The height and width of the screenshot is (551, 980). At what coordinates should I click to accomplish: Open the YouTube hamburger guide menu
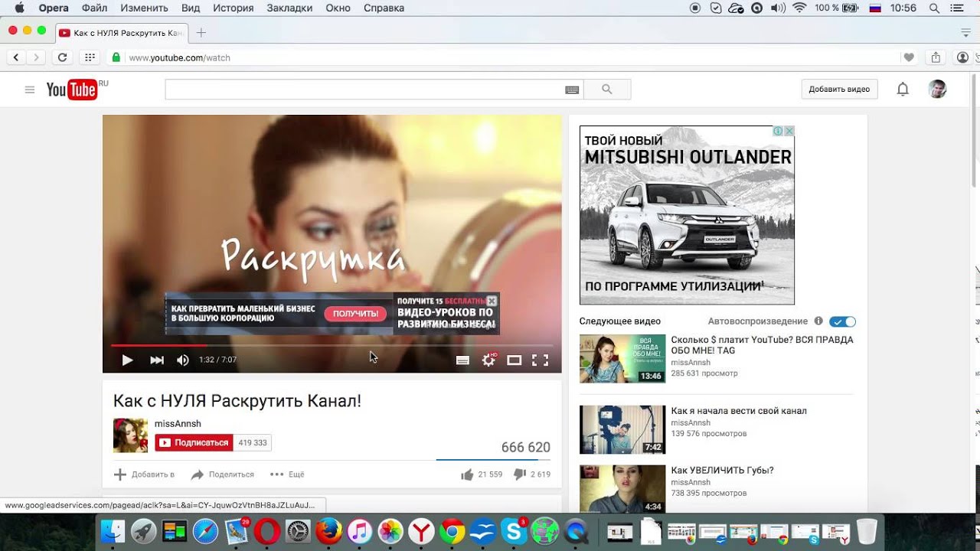coord(30,90)
